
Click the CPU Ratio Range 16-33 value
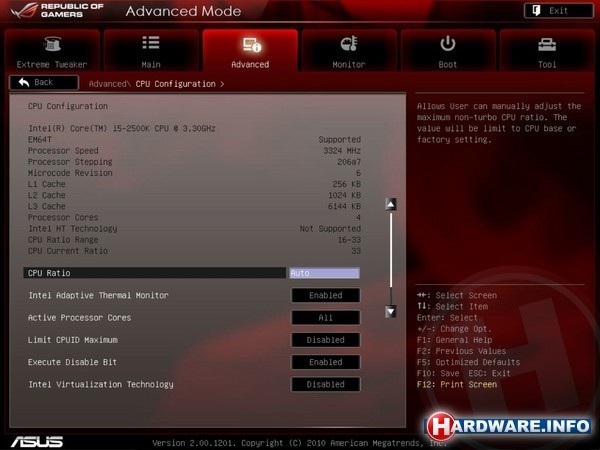click(349, 240)
